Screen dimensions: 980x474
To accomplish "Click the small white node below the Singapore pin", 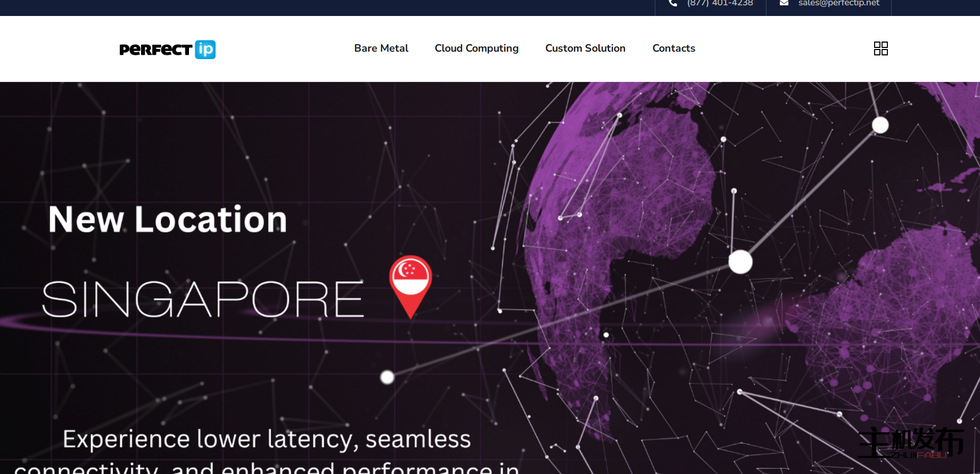I will click(387, 377).
